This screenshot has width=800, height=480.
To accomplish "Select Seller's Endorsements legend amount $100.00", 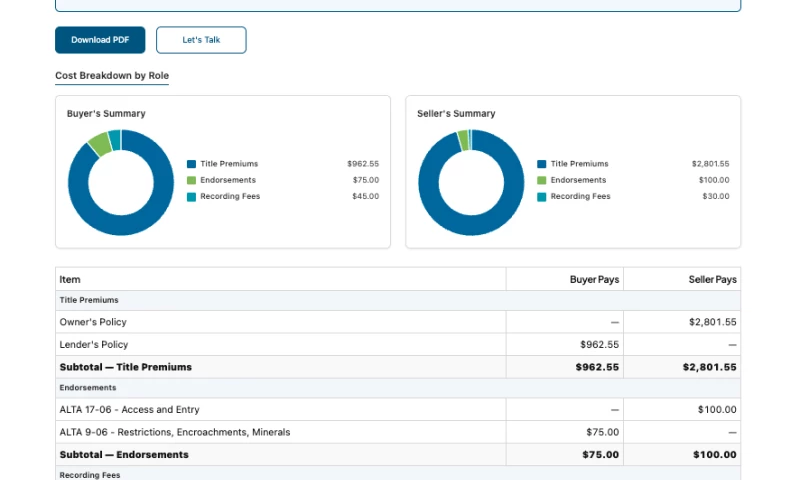I will [714, 180].
